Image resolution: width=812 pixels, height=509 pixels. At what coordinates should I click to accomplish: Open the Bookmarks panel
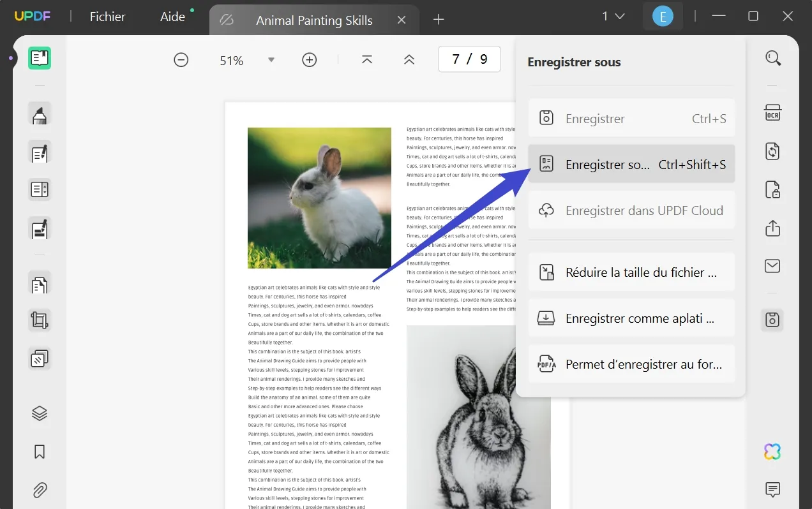pyautogui.click(x=40, y=452)
